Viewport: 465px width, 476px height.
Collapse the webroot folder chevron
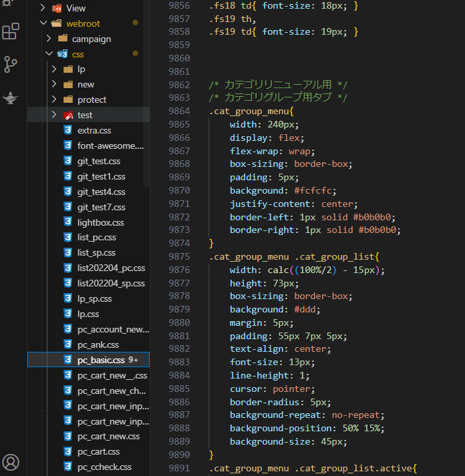[x=43, y=23]
